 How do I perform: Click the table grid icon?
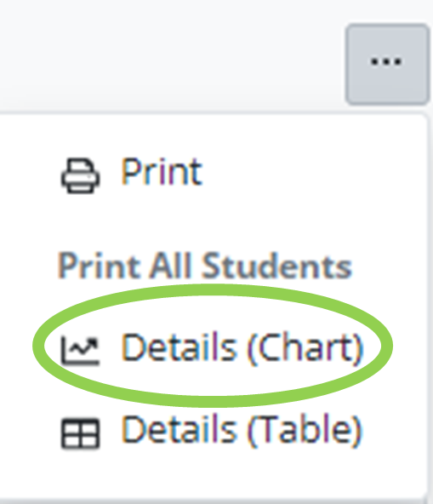tap(80, 433)
